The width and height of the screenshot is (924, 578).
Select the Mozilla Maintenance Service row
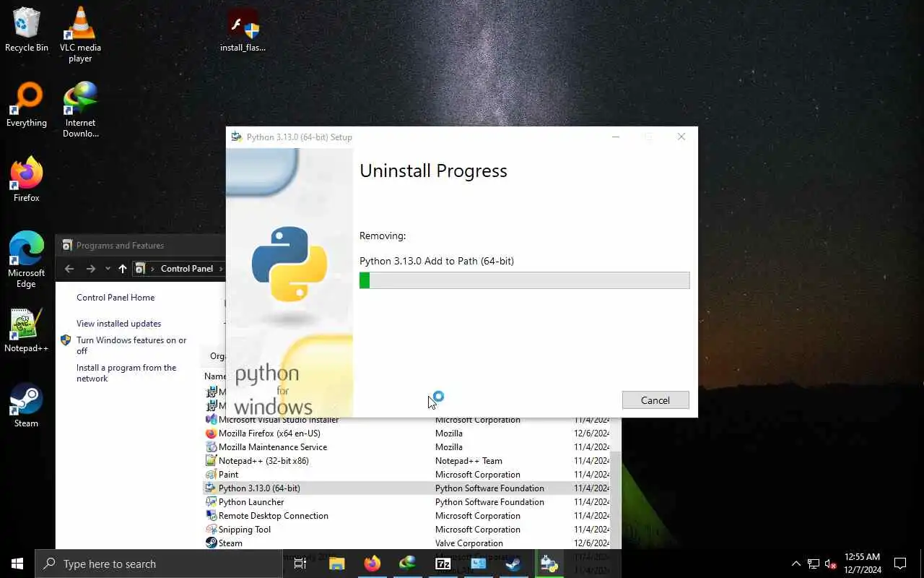pyautogui.click(x=408, y=447)
